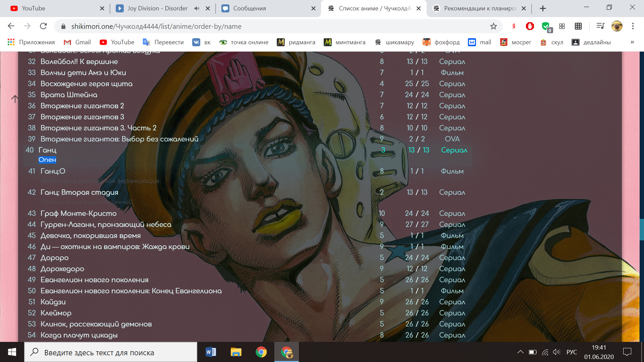Screen dimensions: 644x362
Task: Bookmark page with the star icon
Action: coord(493,26)
